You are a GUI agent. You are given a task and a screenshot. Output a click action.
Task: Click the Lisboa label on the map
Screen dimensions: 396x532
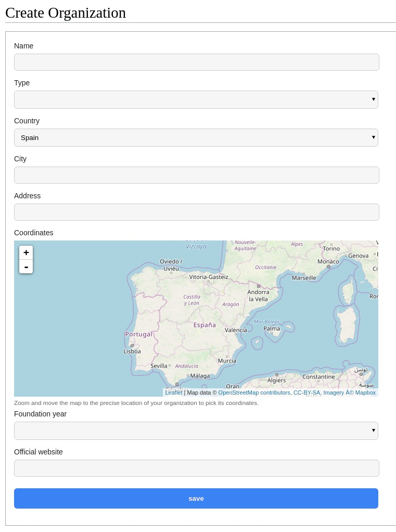pos(132,351)
